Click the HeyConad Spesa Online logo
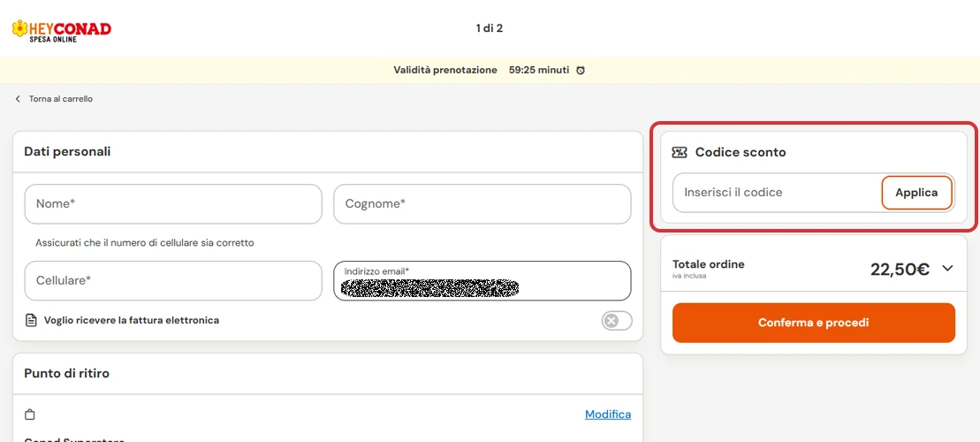 coord(61,31)
